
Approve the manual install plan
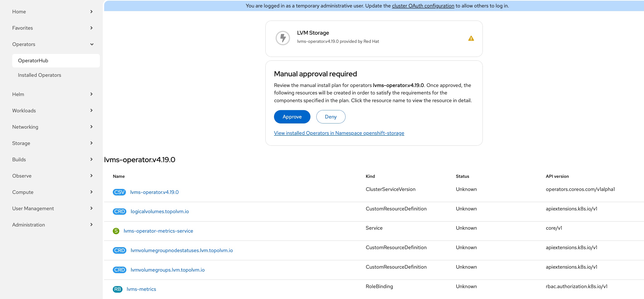(292, 117)
